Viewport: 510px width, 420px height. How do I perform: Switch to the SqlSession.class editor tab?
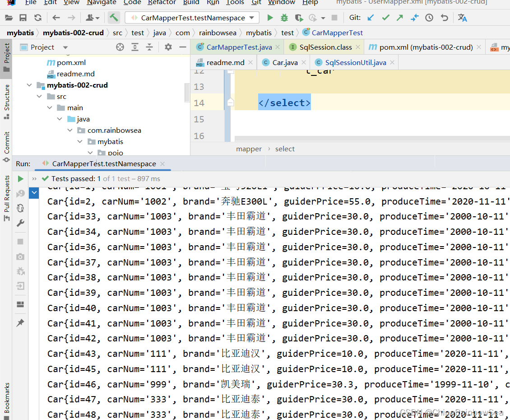click(x=325, y=47)
